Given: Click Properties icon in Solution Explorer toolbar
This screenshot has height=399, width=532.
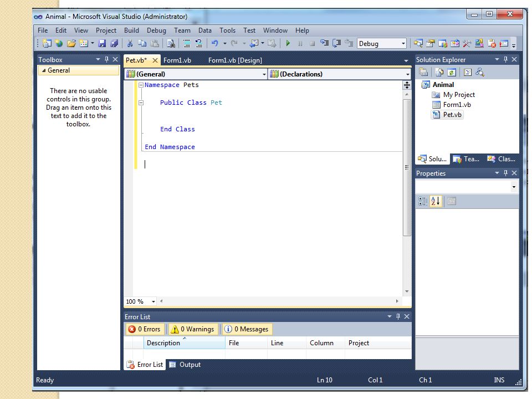Looking at the screenshot, I should (423, 72).
